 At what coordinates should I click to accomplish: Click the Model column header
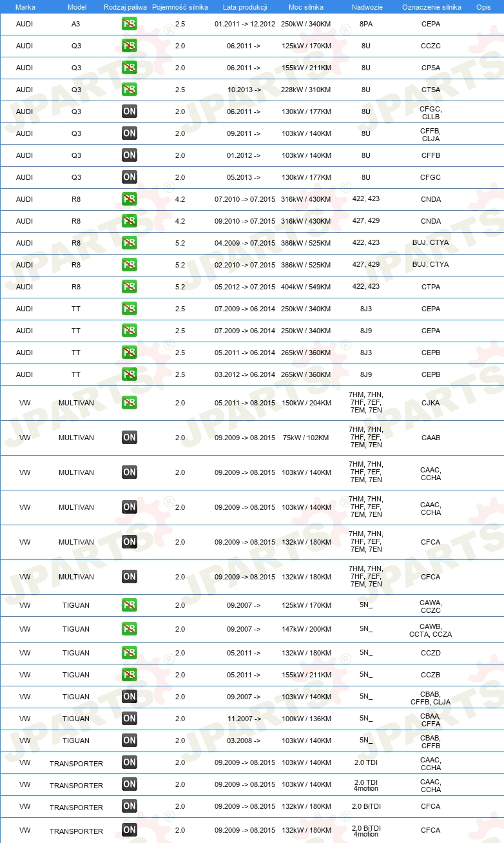(x=77, y=6)
